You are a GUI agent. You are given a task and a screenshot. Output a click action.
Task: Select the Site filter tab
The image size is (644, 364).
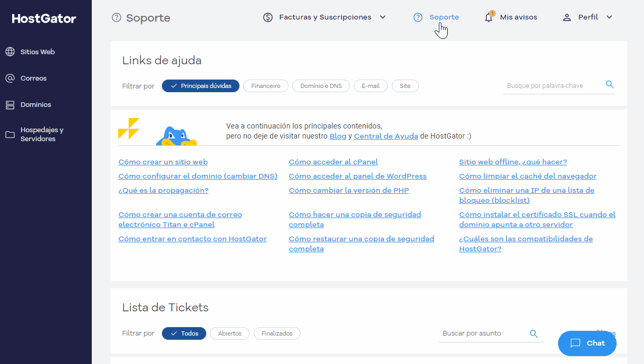(x=405, y=86)
